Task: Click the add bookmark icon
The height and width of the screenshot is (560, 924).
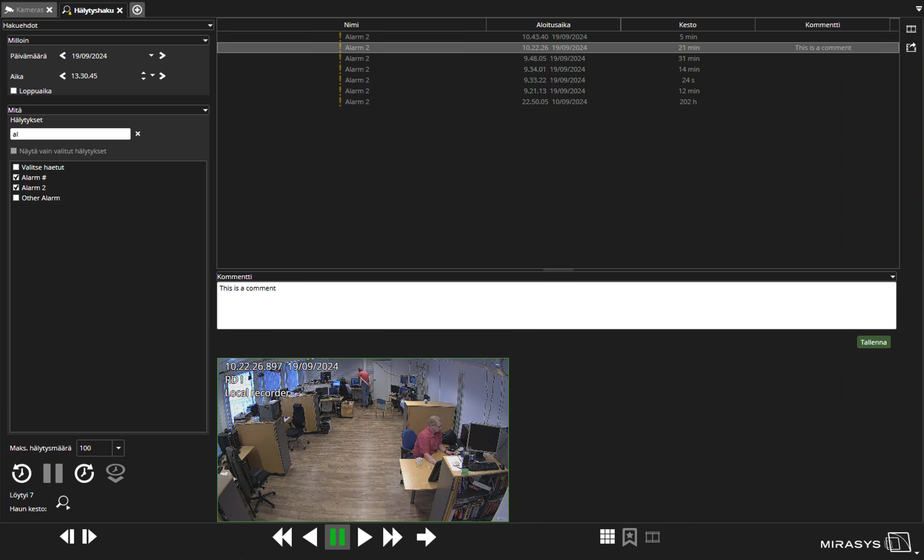Action: (x=629, y=537)
